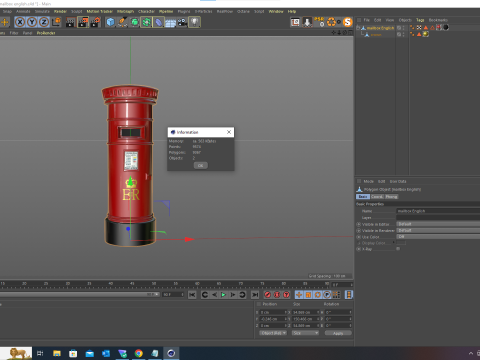Click the Name input field
Screen dimensions: 480x360
tap(438, 211)
